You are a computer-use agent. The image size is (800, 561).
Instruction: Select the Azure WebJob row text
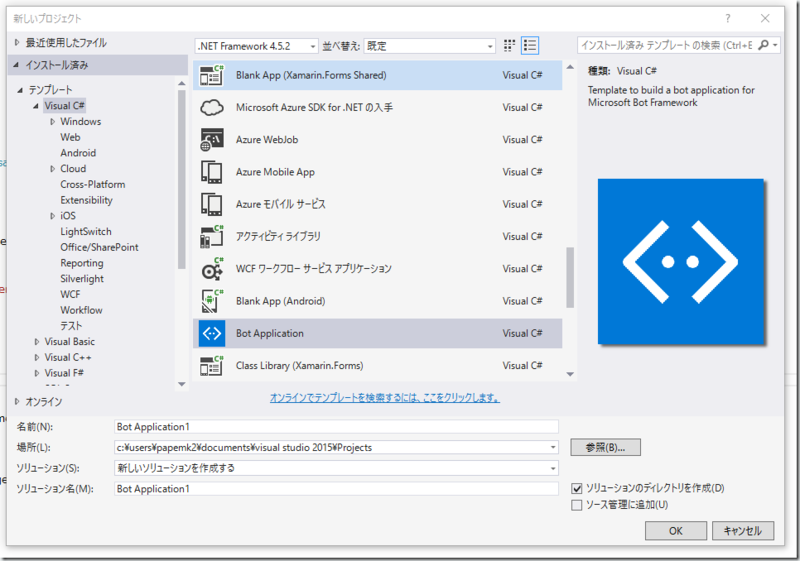click(267, 140)
